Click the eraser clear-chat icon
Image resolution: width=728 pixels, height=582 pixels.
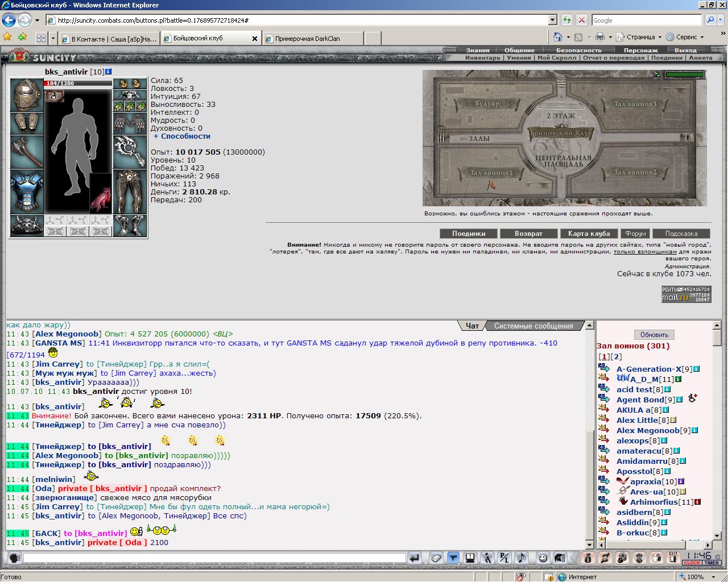pyautogui.click(x=436, y=558)
